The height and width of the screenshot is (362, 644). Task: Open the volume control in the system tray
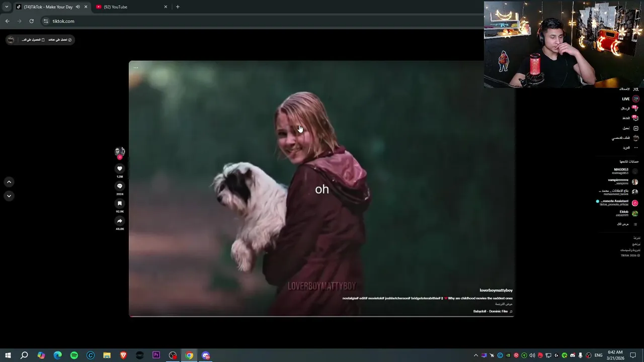coord(532,355)
